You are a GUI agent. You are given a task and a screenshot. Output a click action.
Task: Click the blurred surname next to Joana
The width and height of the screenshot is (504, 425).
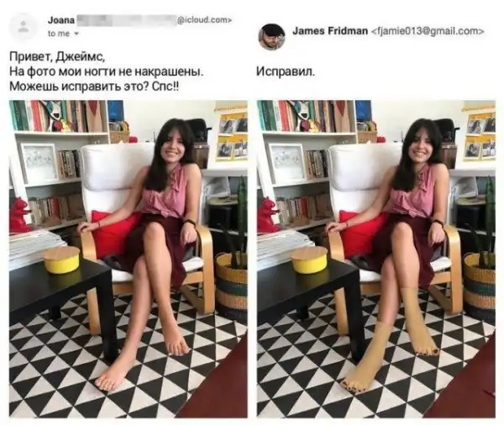click(126, 20)
